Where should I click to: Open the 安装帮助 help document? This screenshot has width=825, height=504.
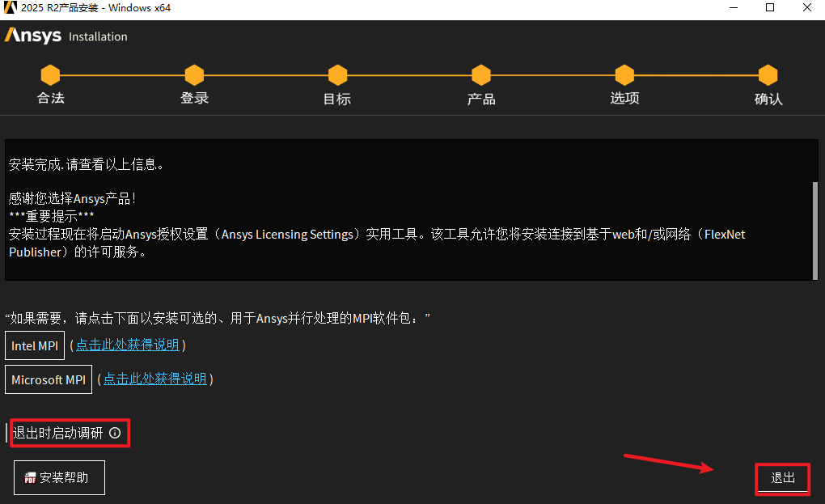pos(60,477)
